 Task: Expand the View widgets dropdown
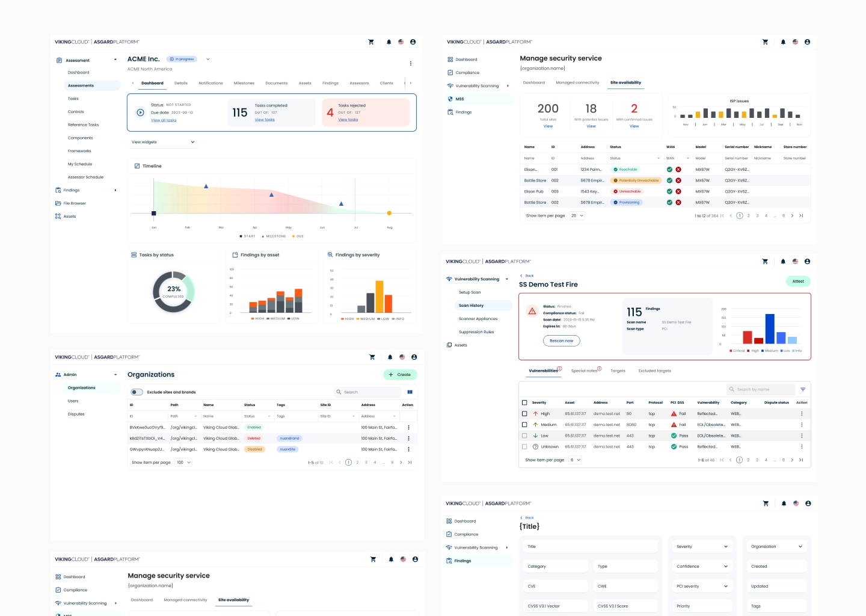click(x=163, y=142)
